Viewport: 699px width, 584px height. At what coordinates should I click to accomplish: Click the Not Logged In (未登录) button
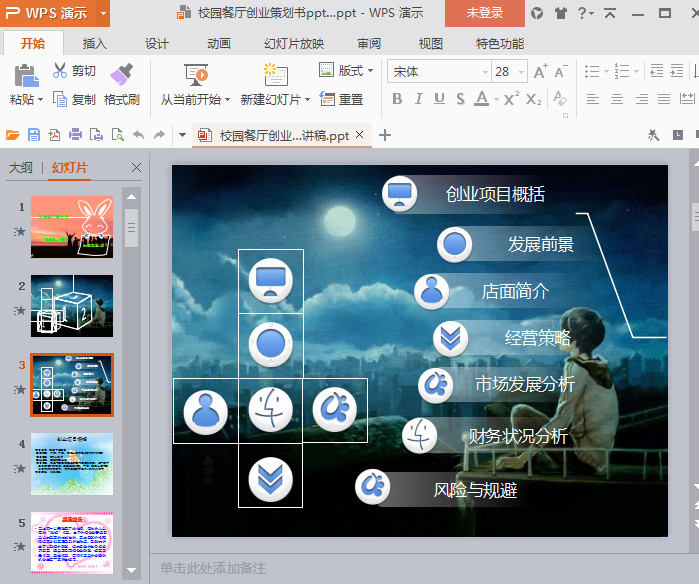point(484,13)
